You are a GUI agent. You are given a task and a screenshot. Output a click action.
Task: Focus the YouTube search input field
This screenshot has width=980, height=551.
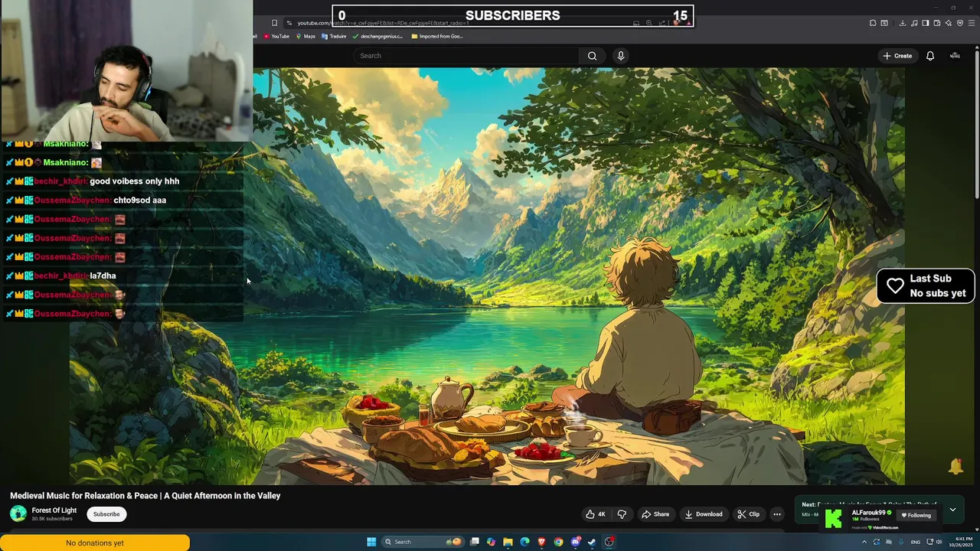[466, 56]
